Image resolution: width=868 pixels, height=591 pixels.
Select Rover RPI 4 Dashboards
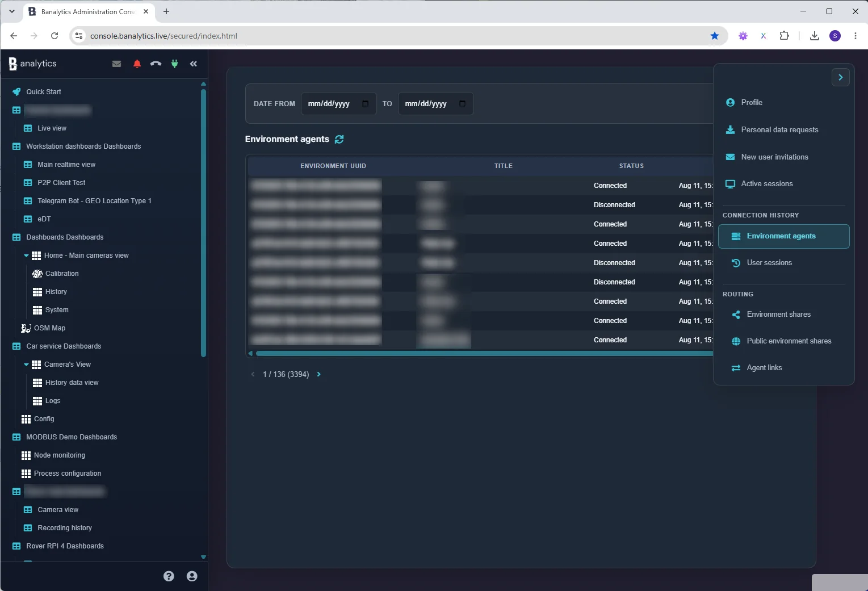pyautogui.click(x=65, y=546)
